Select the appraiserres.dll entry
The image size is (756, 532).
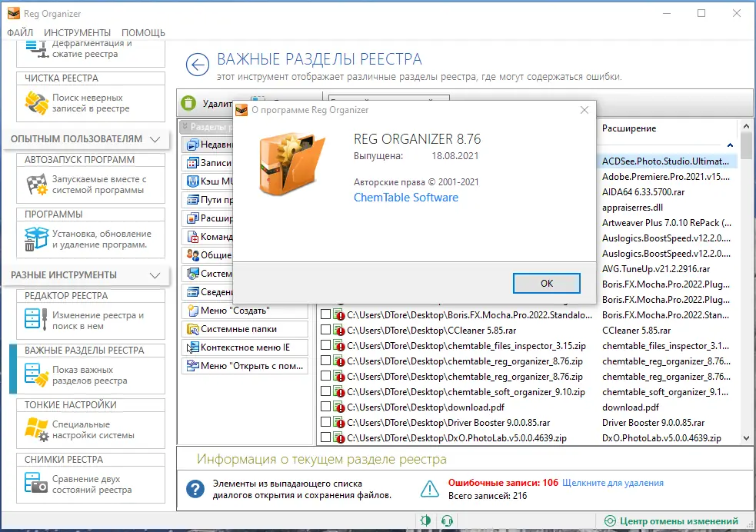tap(632, 208)
